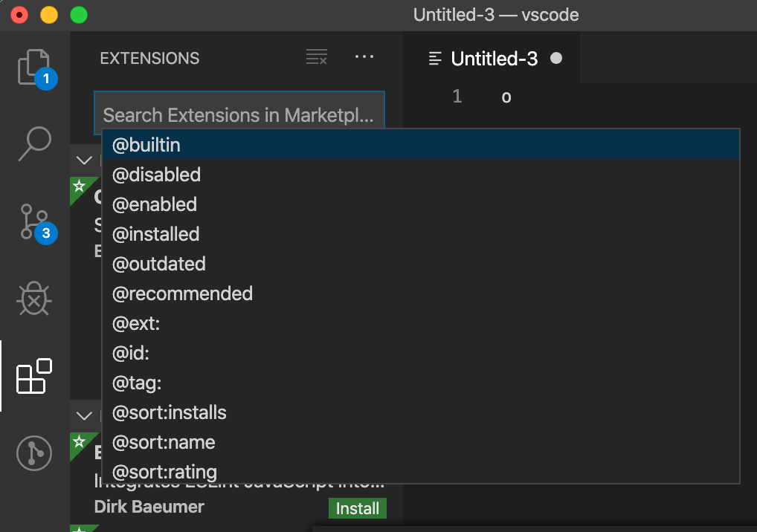Clear the extension search results
Viewport: 757px width, 532px height.
click(x=316, y=56)
